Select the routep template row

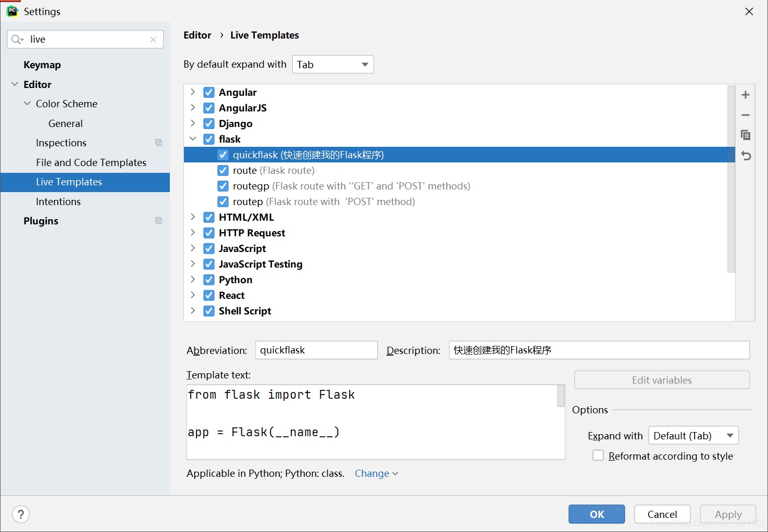tap(459, 201)
